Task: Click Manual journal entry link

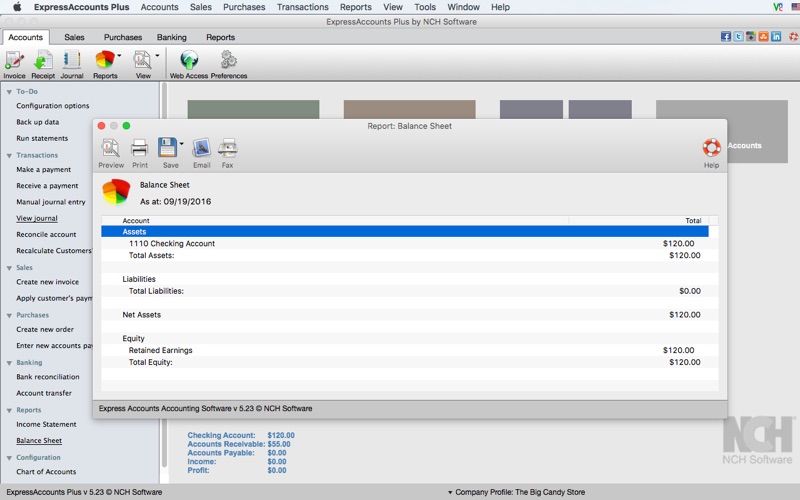Action: tap(51, 202)
